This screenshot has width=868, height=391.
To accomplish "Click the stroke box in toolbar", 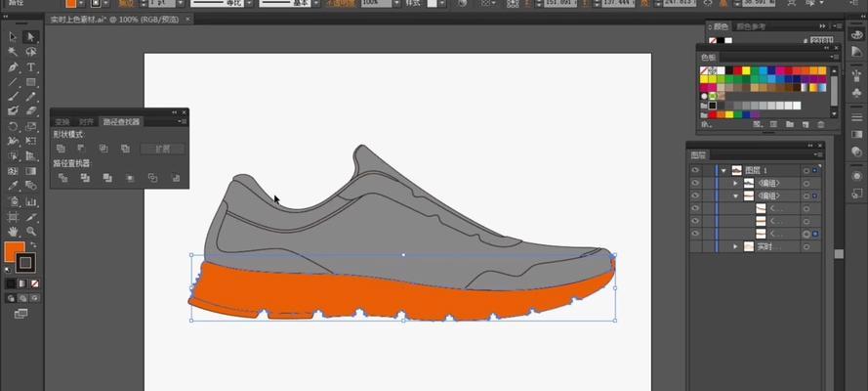I will [x=25, y=263].
